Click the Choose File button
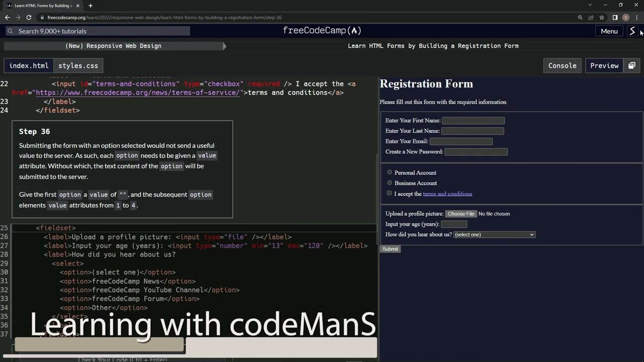Image resolution: width=644 pixels, height=362 pixels. point(461,214)
